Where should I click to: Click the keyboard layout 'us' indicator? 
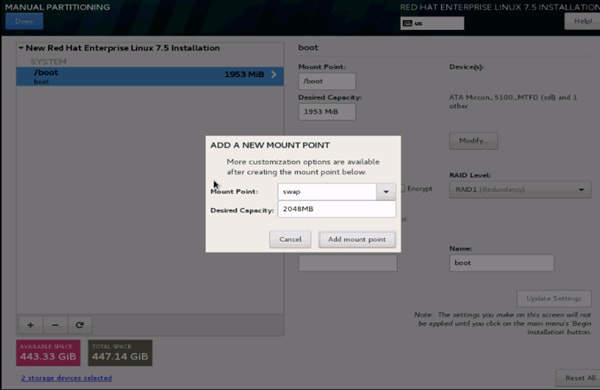coord(432,23)
